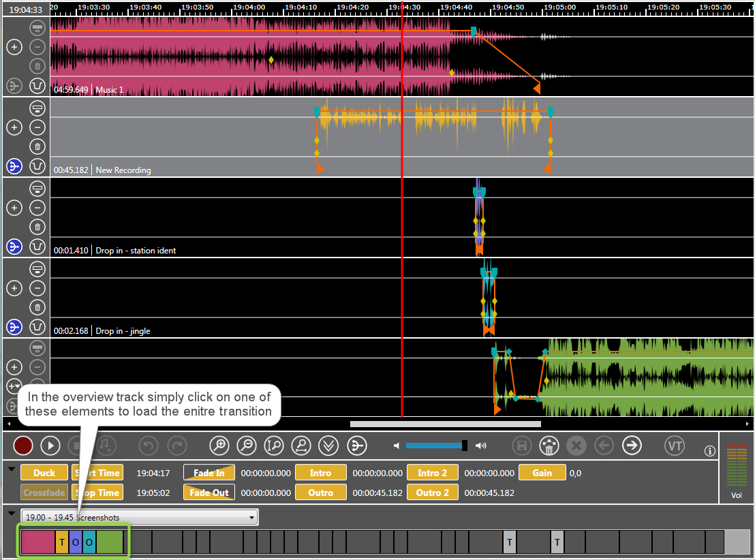This screenshot has height=560, width=755.
Task: Click the info icon beside the volume meter
Action: click(709, 451)
